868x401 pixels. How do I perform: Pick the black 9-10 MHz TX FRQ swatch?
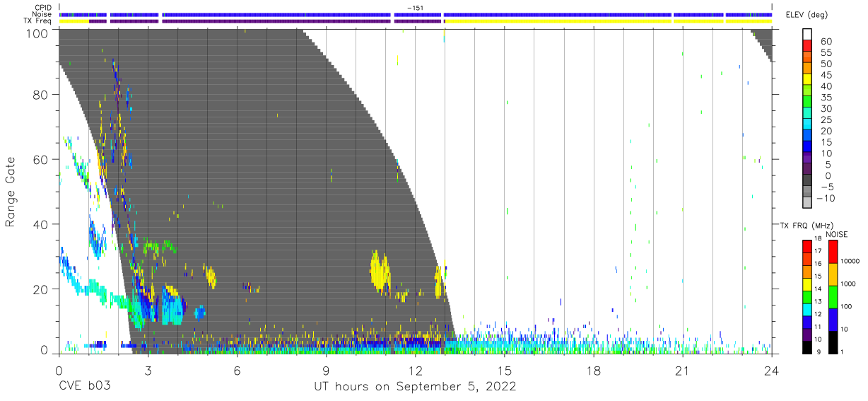(808, 347)
